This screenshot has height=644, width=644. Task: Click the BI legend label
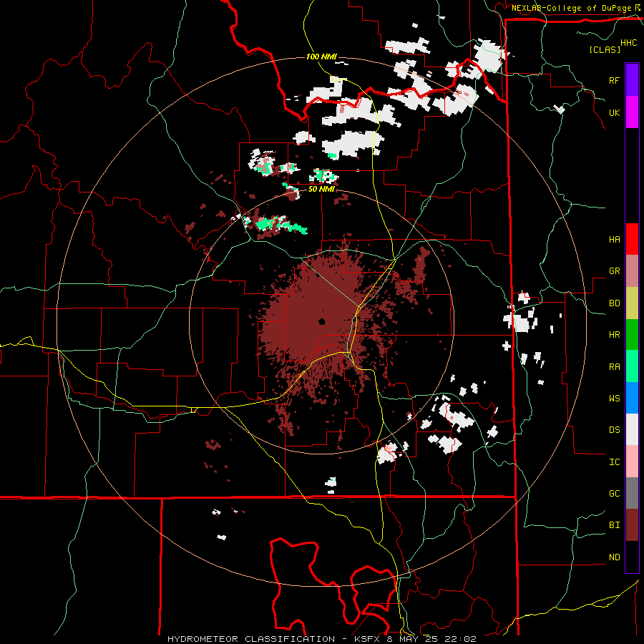(x=614, y=525)
